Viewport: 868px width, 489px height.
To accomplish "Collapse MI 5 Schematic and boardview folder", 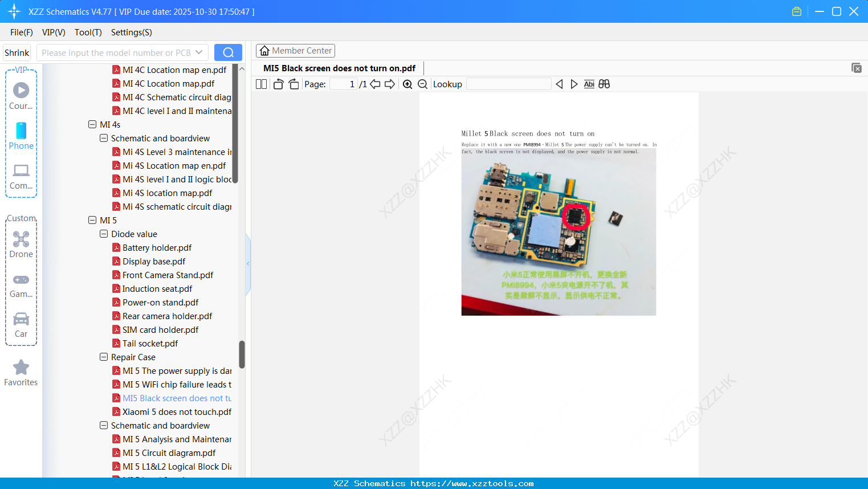I will [104, 425].
